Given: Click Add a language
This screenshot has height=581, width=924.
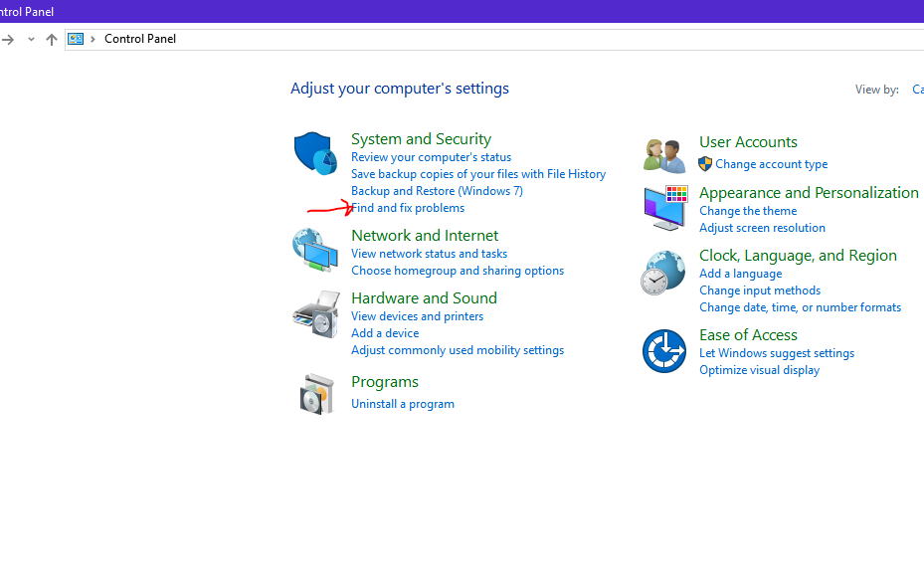Looking at the screenshot, I should click(740, 273).
